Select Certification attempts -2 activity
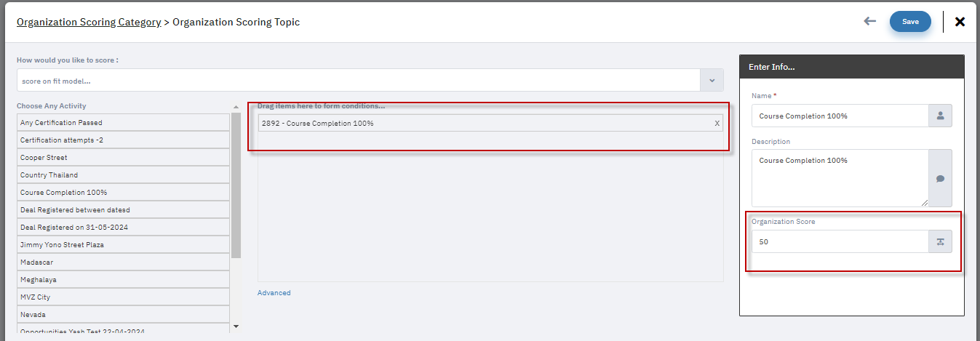This screenshot has height=341, width=980. (123, 140)
